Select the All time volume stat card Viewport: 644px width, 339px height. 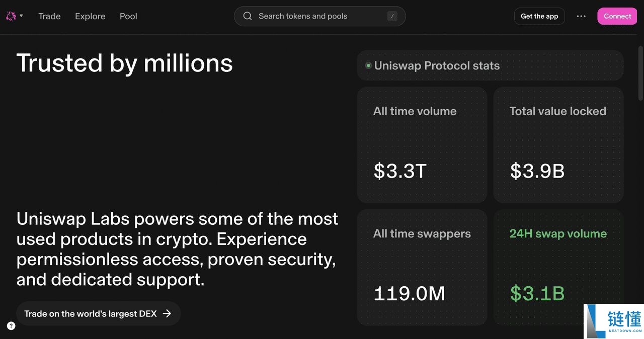click(422, 145)
